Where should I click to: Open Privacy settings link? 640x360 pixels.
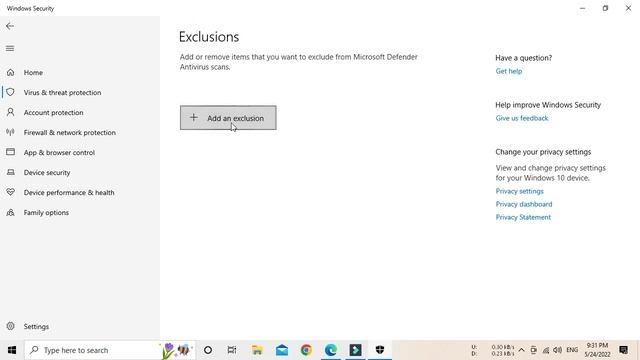pyautogui.click(x=520, y=191)
